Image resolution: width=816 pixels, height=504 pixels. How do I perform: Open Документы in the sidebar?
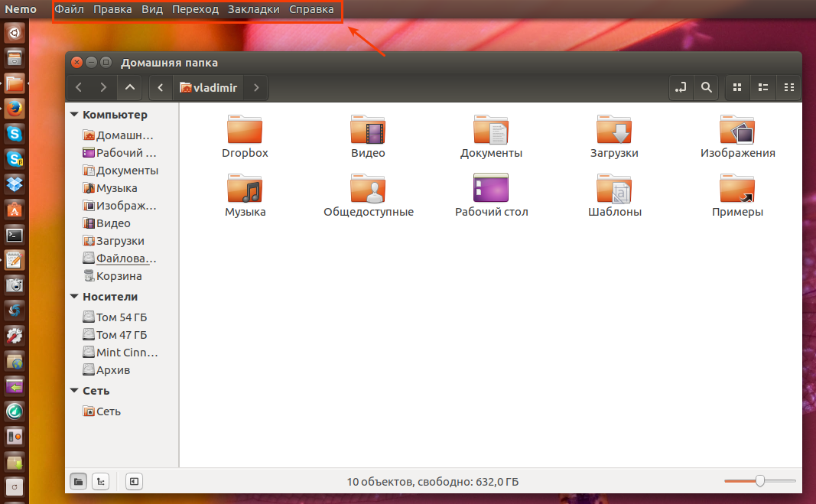point(122,171)
